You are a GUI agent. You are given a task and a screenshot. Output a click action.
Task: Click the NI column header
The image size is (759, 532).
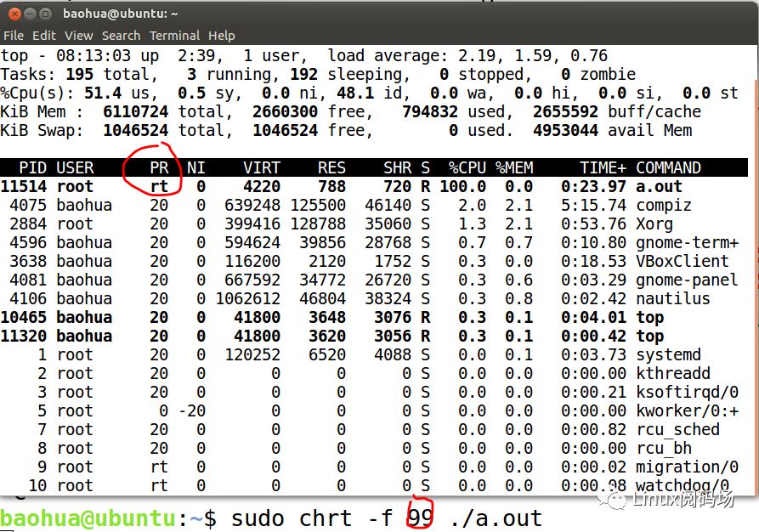pos(196,167)
